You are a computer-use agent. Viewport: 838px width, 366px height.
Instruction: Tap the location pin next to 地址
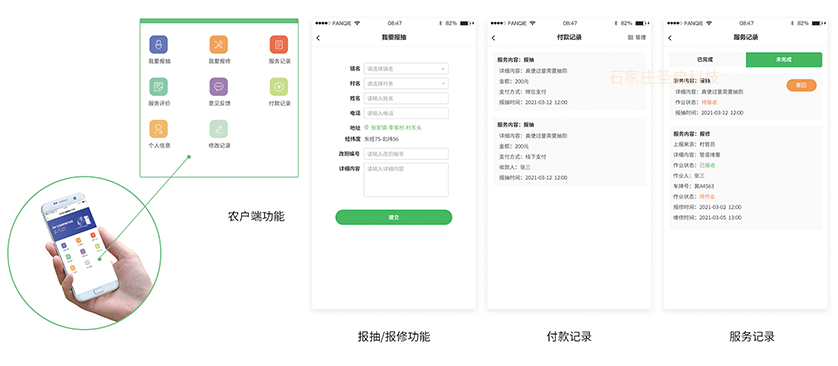click(367, 128)
